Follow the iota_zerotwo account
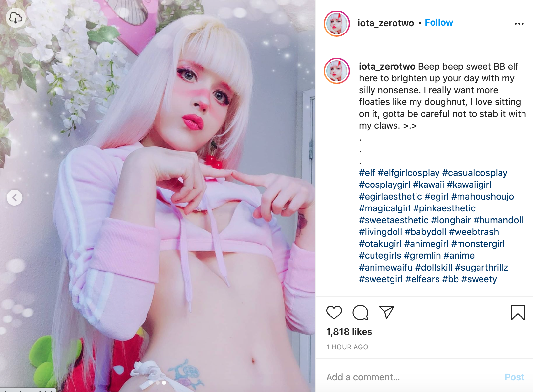 coord(439,23)
